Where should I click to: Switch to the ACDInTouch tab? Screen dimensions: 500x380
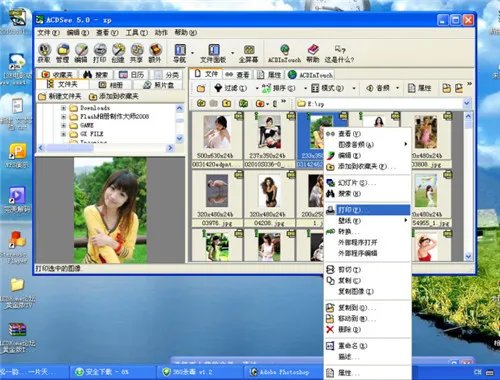coord(310,75)
